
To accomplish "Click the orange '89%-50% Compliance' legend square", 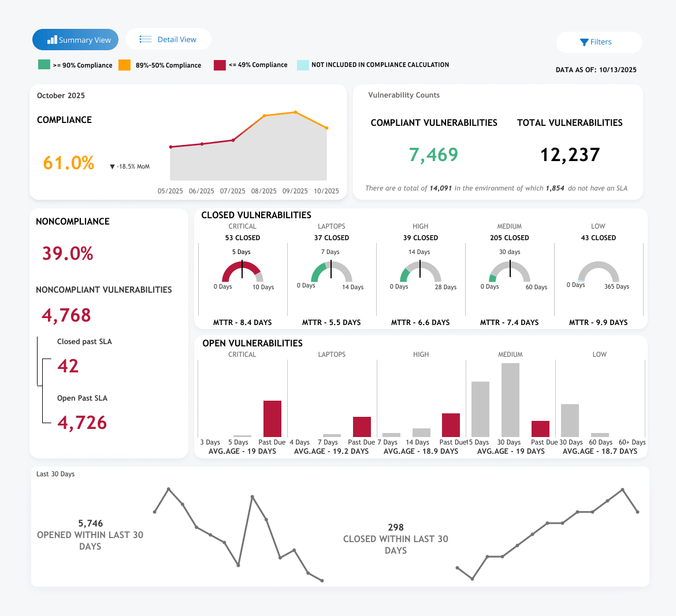I will (124, 65).
